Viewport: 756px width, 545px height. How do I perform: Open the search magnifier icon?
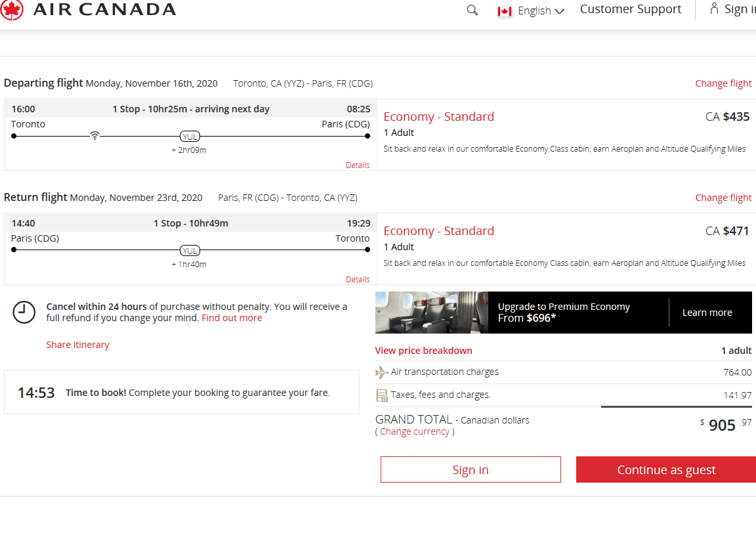pos(472,11)
